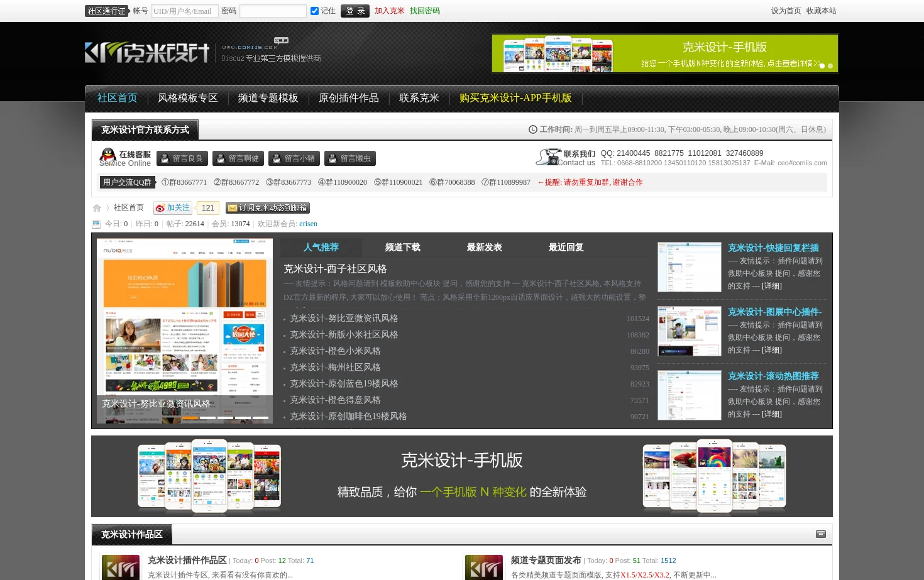The width and height of the screenshot is (924, 580).
Task: Click first slide dot in top banner
Action: pos(822,66)
